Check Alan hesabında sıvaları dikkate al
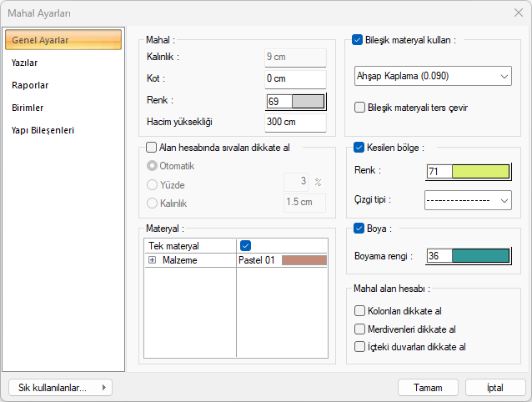The image size is (532, 402). click(x=151, y=148)
